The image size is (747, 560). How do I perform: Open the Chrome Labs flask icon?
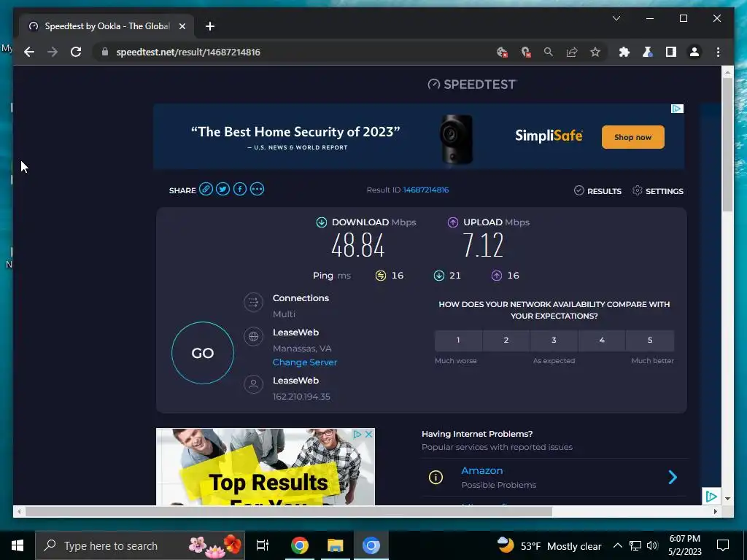[x=648, y=52]
